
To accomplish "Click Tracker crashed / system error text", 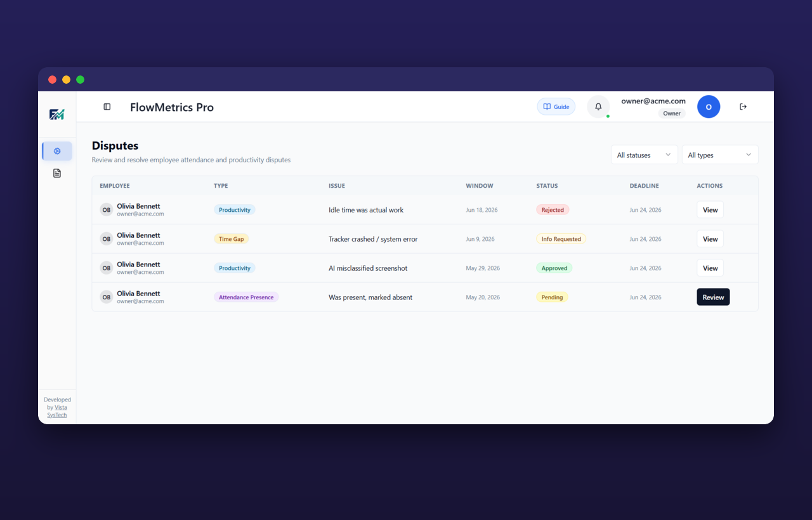I will coord(373,239).
